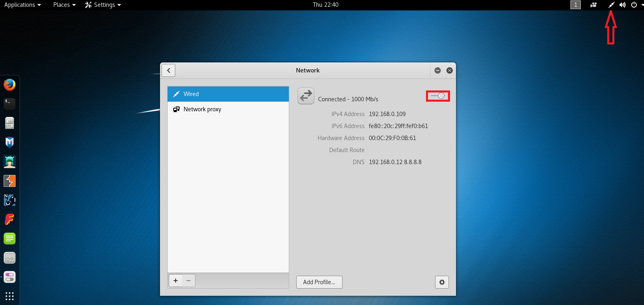Launch the Terminal from the dock

10,104
